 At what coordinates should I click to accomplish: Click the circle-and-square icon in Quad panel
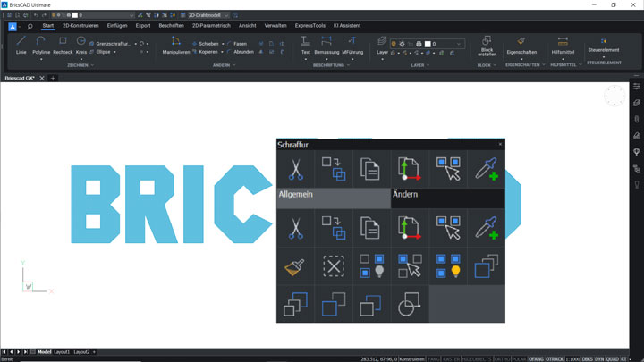point(410,304)
